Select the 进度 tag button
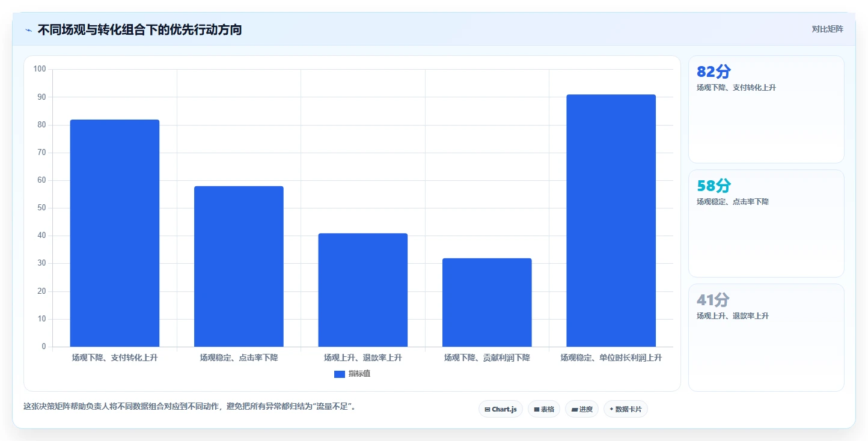 point(582,409)
